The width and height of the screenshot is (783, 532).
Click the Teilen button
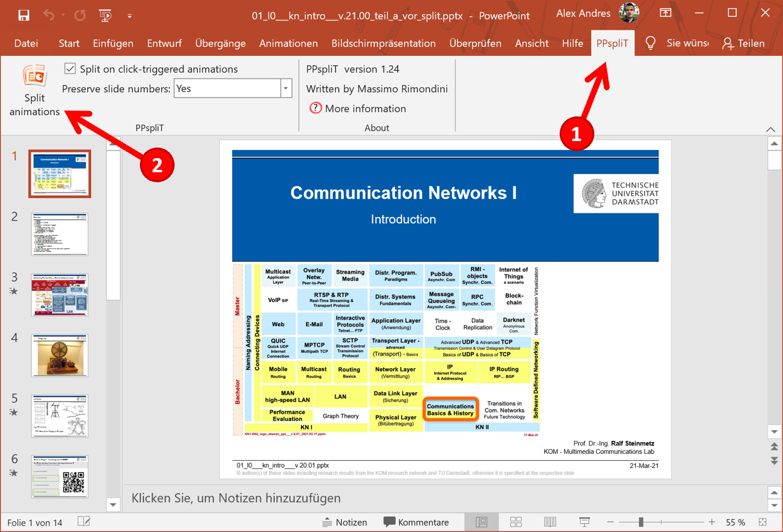click(x=744, y=43)
